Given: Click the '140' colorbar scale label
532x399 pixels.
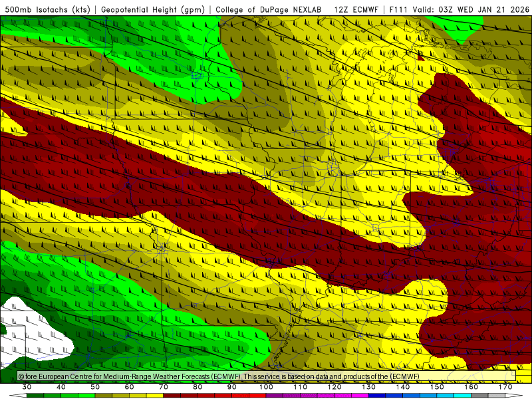Looking at the screenshot, I should pyautogui.click(x=403, y=387).
